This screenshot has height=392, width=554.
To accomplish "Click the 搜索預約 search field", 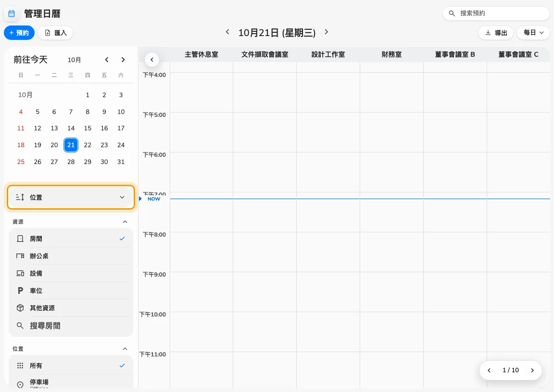I will click(496, 13).
